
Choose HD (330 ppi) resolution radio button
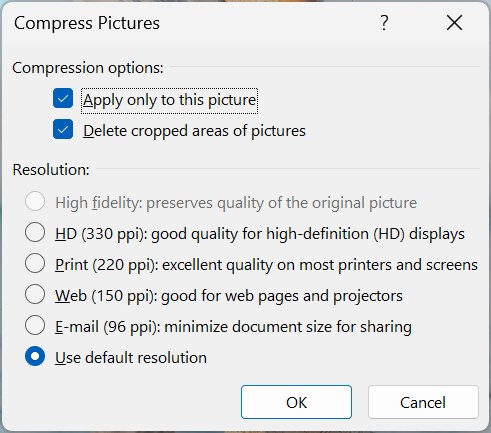35,232
